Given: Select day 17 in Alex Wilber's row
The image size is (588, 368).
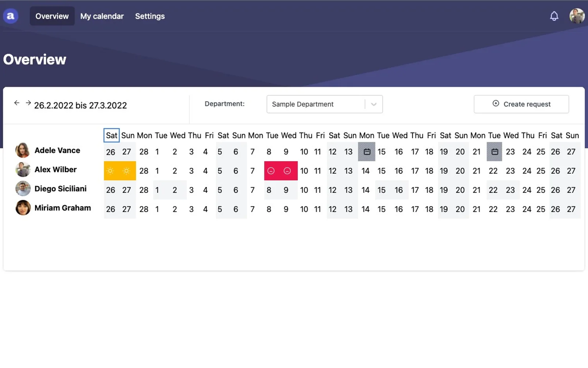Looking at the screenshot, I should coord(415,171).
